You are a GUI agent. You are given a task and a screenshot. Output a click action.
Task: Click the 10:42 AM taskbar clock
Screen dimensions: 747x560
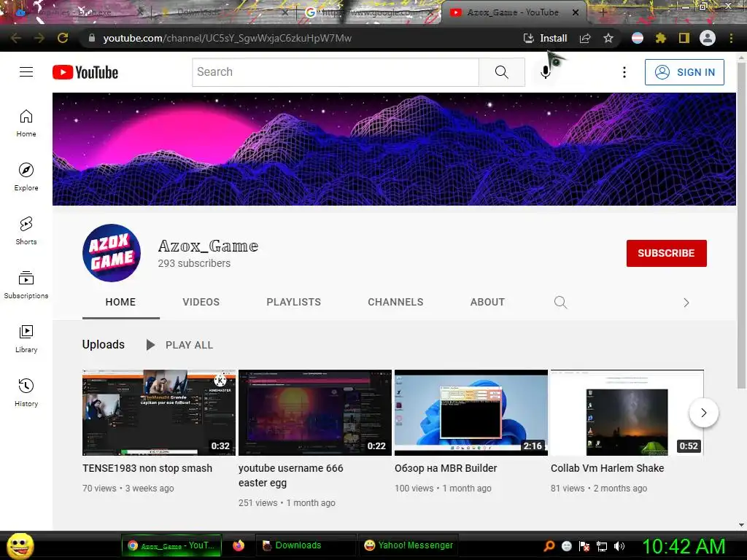(x=684, y=546)
